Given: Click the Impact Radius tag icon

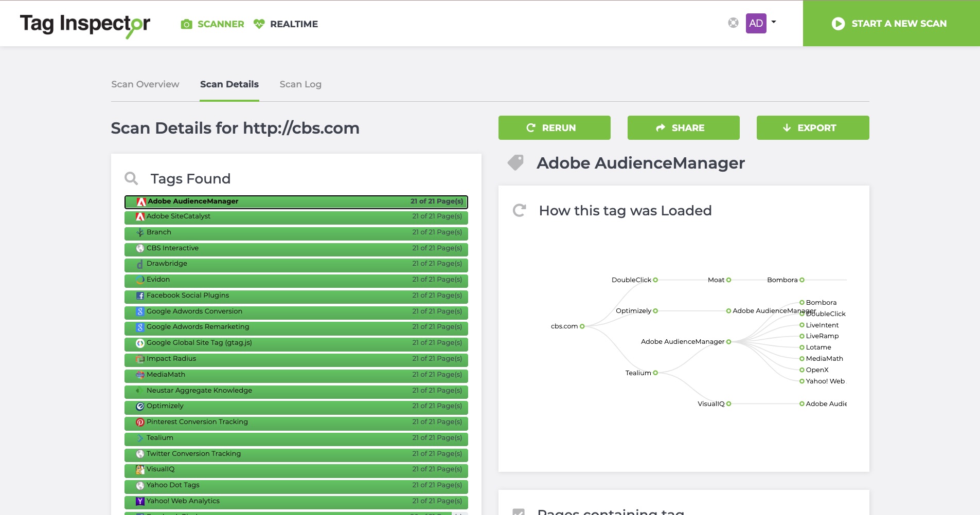Looking at the screenshot, I should (x=140, y=359).
